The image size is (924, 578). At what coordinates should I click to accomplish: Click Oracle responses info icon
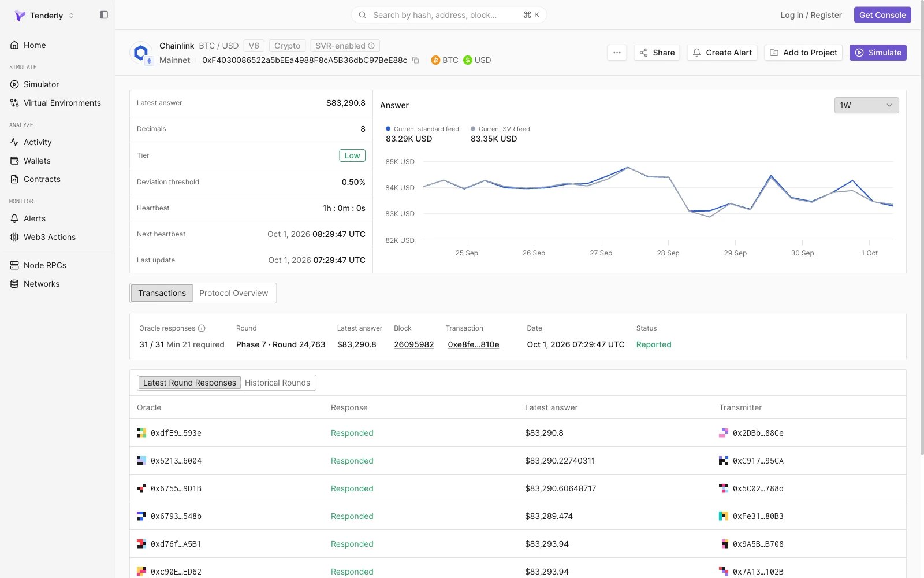(202, 328)
